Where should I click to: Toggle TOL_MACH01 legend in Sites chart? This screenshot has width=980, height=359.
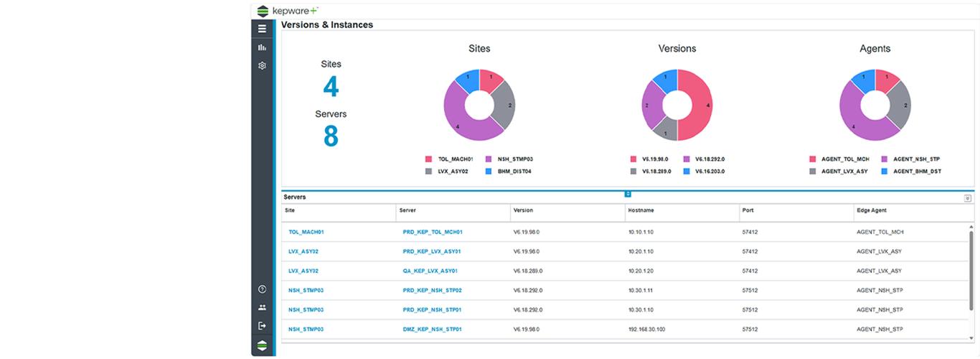tap(455, 159)
